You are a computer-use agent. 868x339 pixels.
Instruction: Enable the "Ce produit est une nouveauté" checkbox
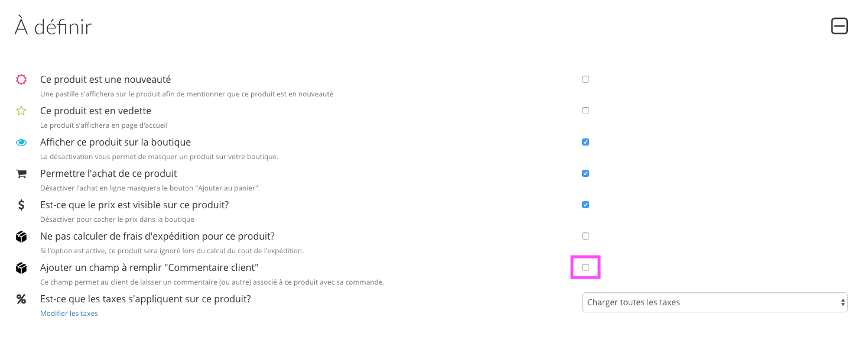586,79
